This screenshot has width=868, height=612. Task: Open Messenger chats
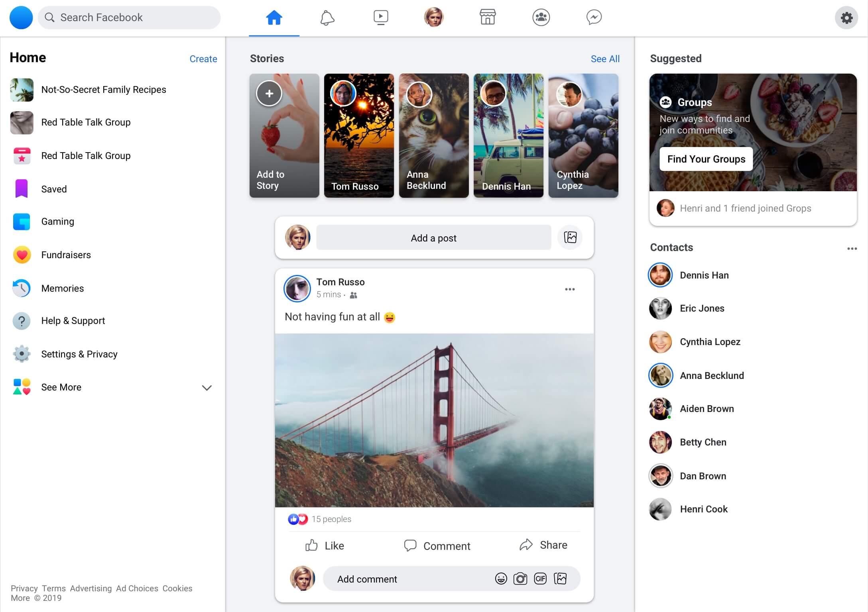coord(594,18)
